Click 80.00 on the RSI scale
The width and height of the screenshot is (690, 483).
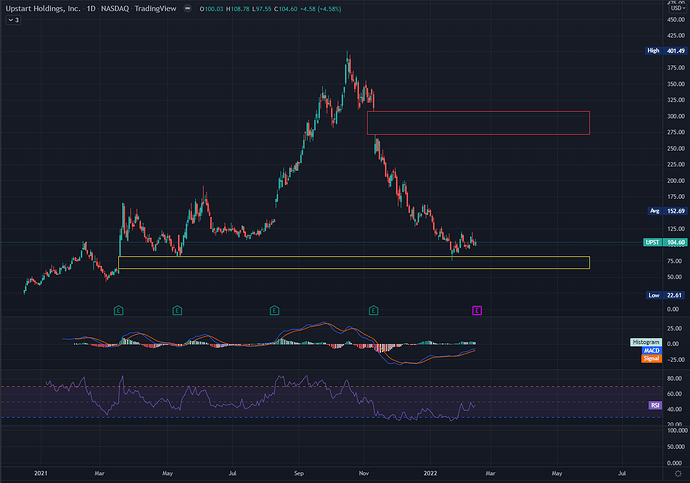[675, 378]
